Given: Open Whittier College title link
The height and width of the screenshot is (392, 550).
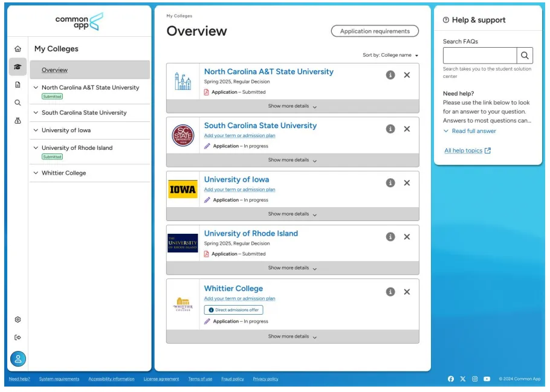Looking at the screenshot, I should click(233, 288).
